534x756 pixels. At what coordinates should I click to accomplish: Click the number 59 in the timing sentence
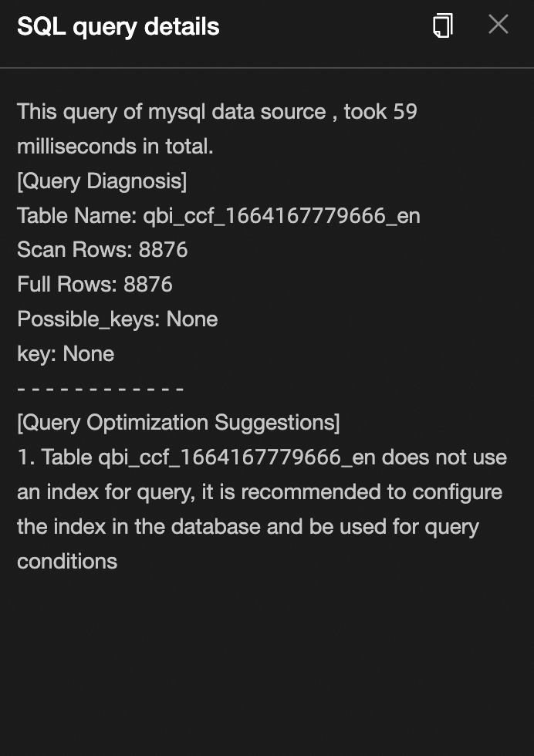coord(404,112)
